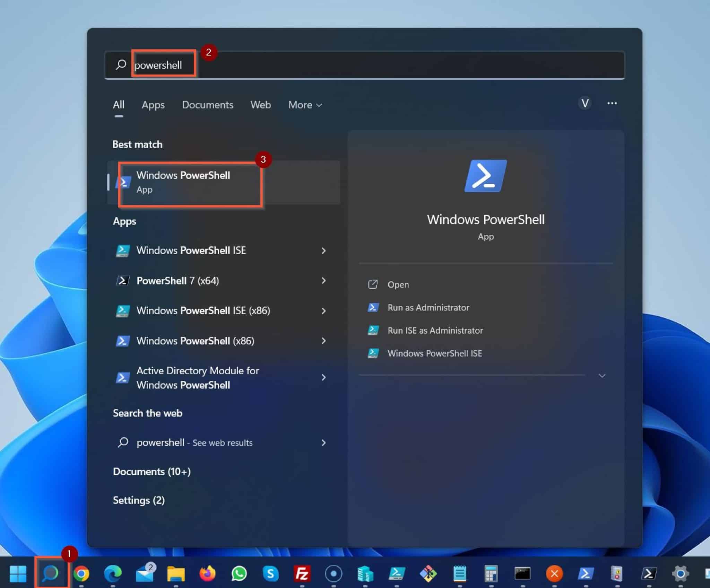Click Open in the preview pane

pyautogui.click(x=398, y=285)
